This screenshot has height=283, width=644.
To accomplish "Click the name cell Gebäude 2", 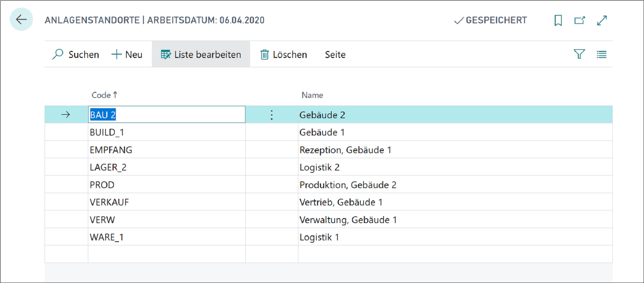I will point(455,115).
